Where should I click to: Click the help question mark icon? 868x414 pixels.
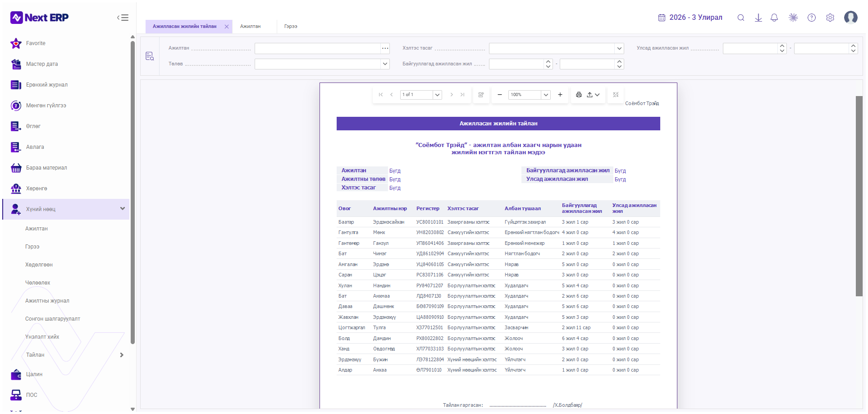coord(812,18)
